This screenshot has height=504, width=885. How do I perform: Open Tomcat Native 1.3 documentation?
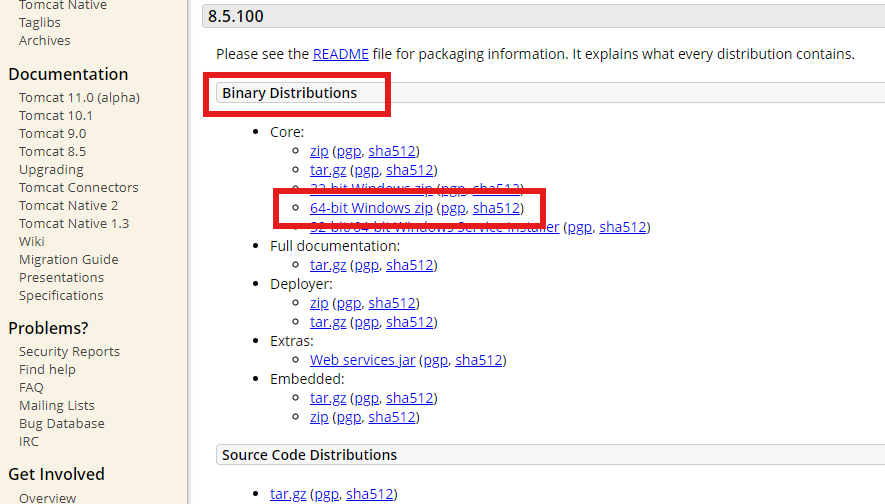74,223
